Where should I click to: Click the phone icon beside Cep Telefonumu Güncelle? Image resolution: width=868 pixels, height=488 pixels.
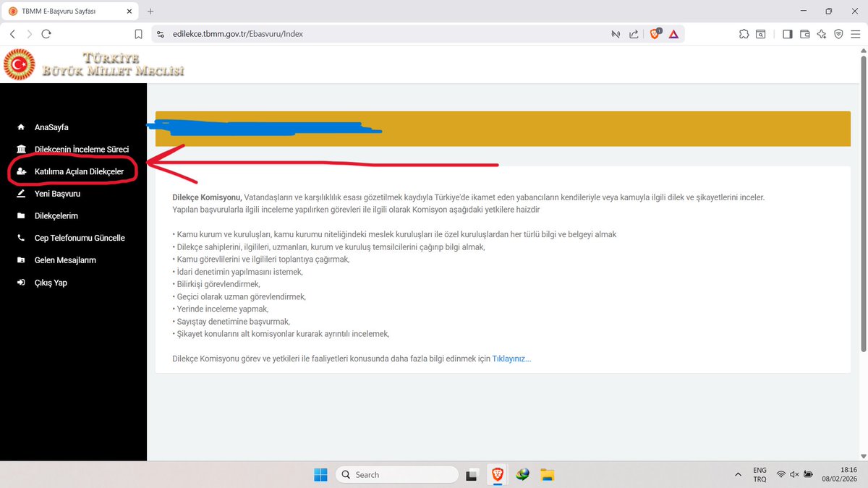click(21, 238)
